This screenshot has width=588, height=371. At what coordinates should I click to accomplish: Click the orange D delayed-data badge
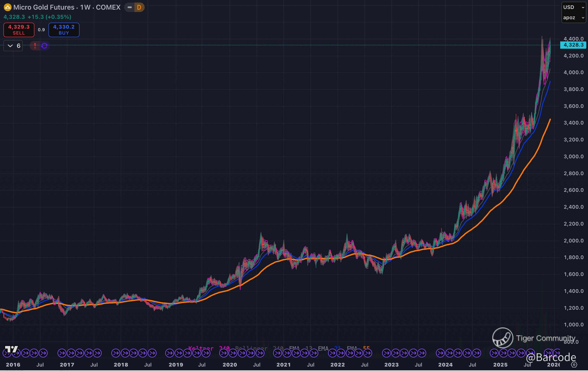tap(139, 7)
